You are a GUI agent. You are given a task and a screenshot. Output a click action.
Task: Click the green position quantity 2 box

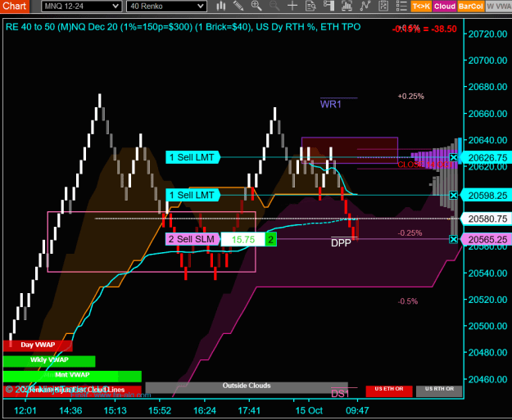(270, 240)
